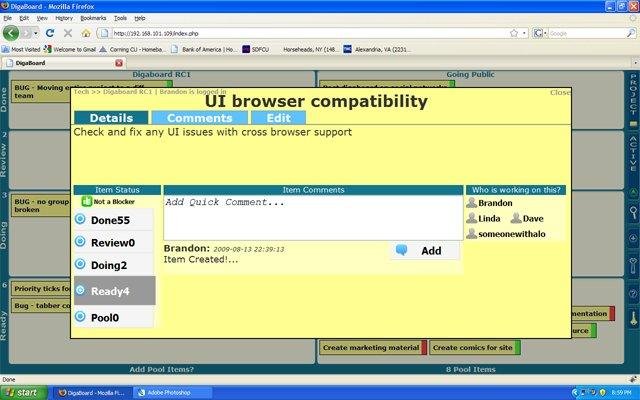Click the 8 Pool Items link

click(470, 369)
